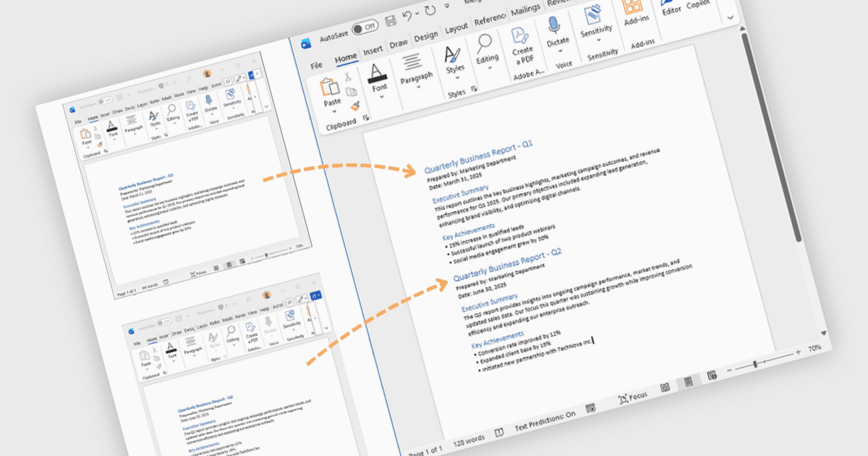This screenshot has width=868, height=456.
Task: Select the Home tab in large window
Action: 345,57
